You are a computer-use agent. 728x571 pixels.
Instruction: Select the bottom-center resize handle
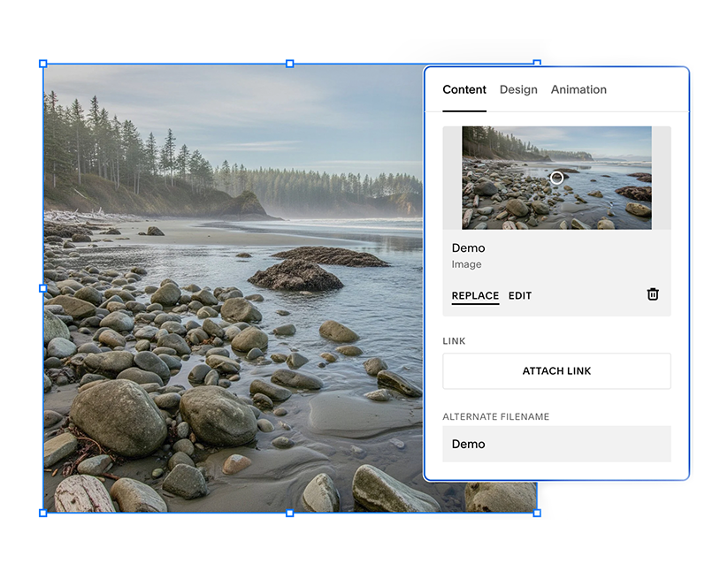(290, 513)
